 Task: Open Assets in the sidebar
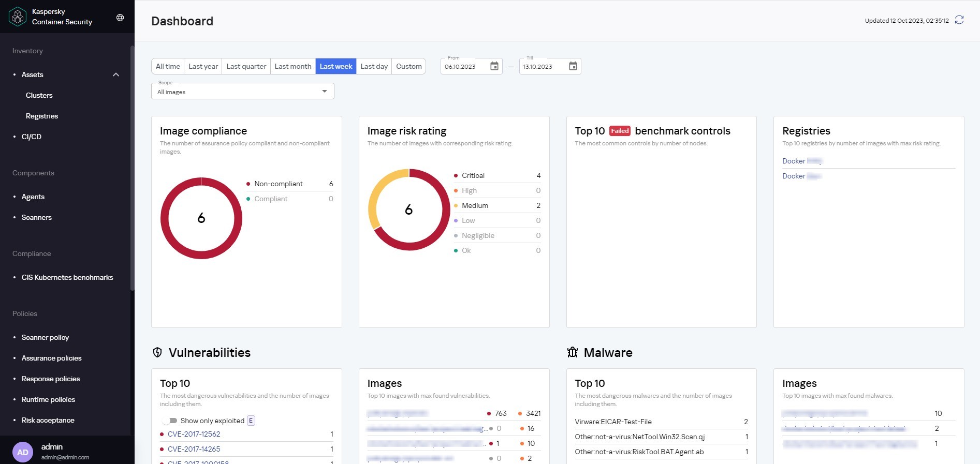pyautogui.click(x=32, y=74)
